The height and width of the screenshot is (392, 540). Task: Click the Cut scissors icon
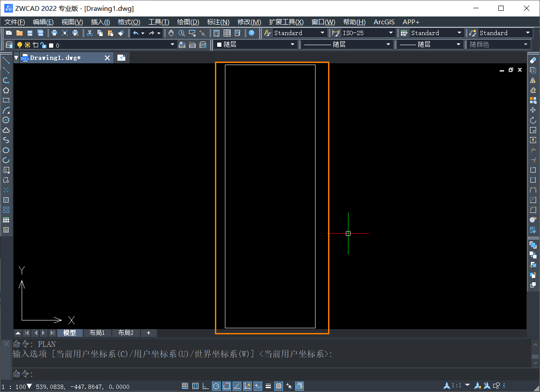(90, 33)
